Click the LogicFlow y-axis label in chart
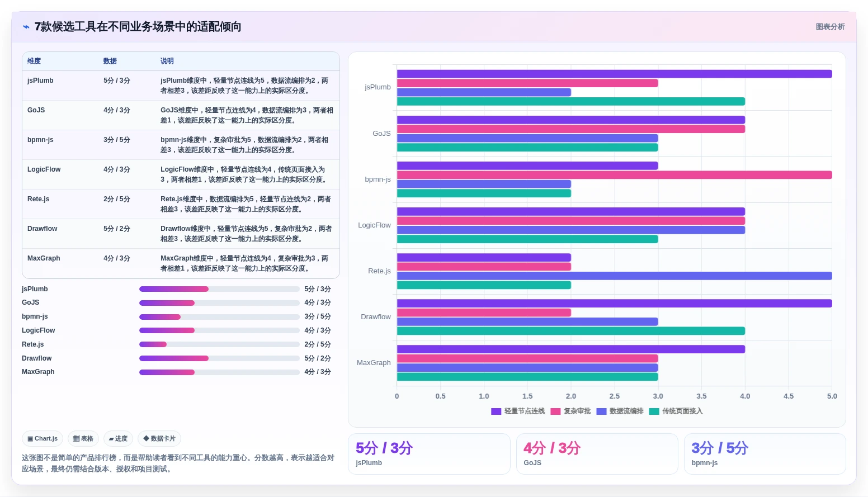 [x=374, y=225]
